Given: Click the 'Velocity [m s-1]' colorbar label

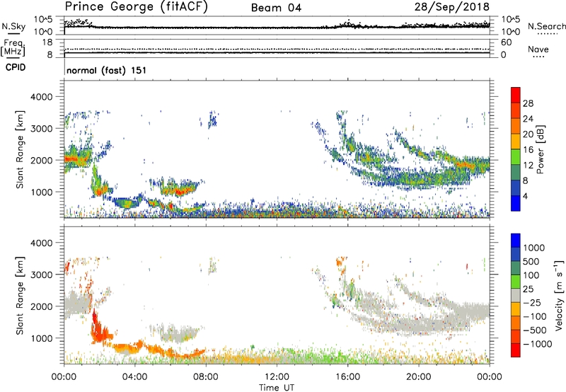Looking at the screenshot, I should point(559,295).
